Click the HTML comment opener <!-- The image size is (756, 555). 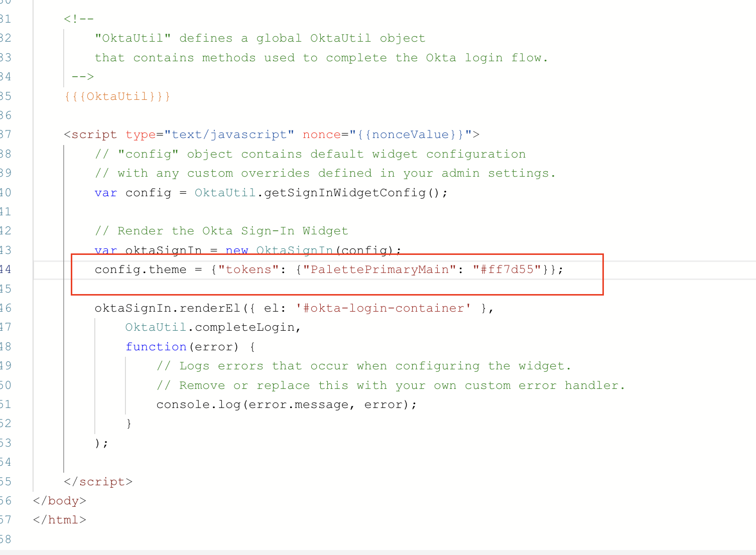tap(79, 19)
